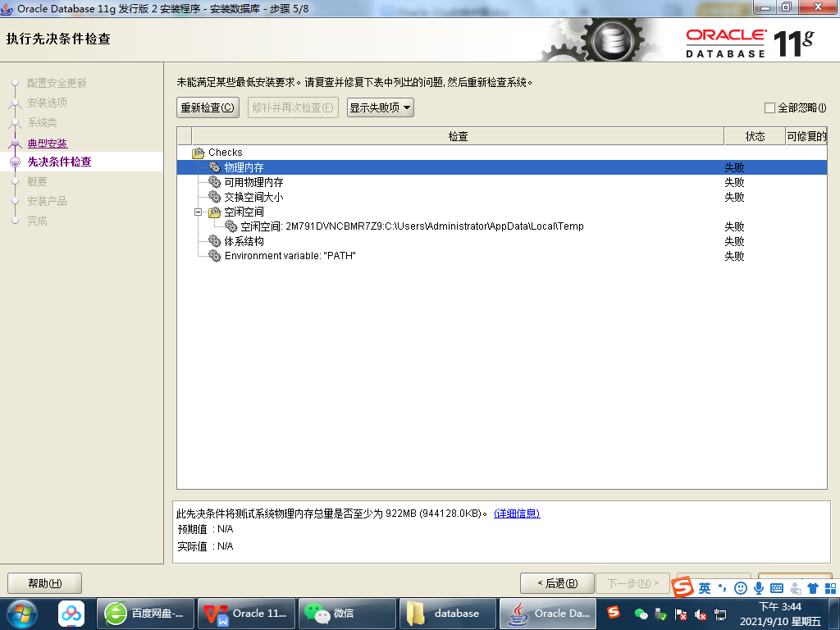Click 失败 status of 交换空间大小 row

coord(734,197)
